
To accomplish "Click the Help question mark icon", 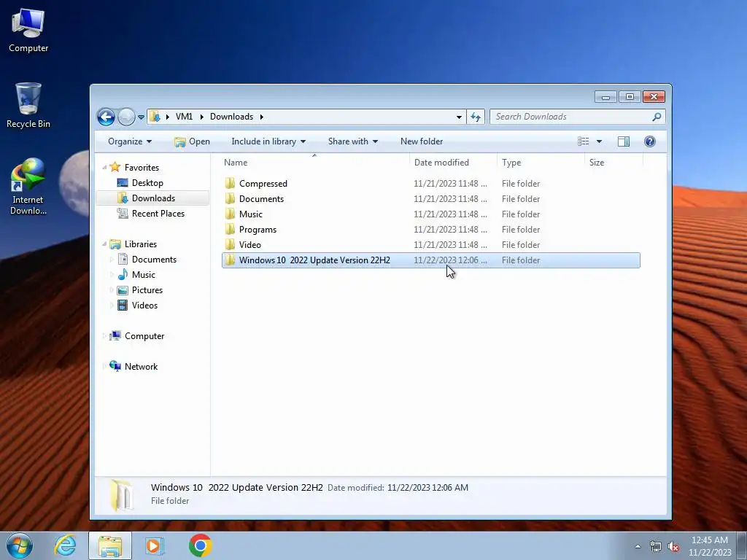I will pyautogui.click(x=650, y=141).
